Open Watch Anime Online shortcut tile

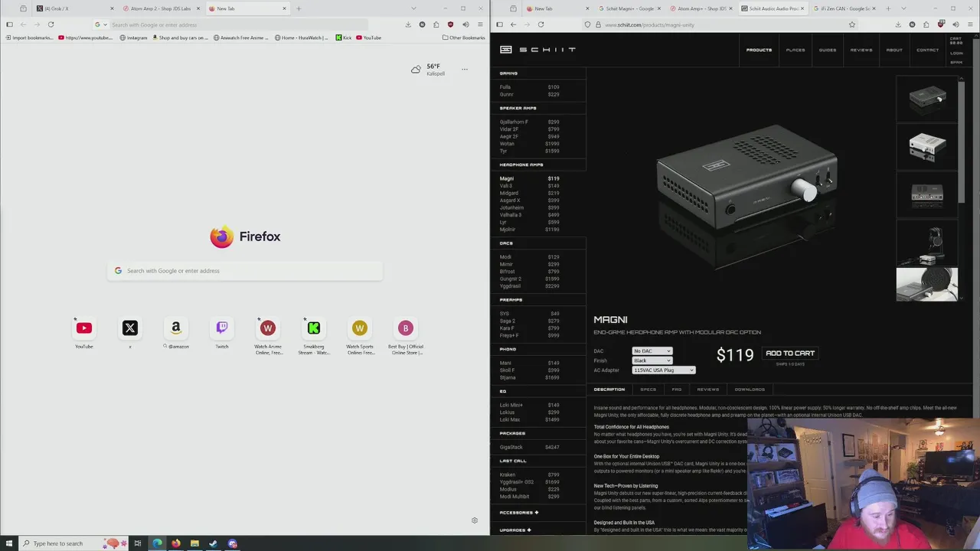click(x=268, y=328)
